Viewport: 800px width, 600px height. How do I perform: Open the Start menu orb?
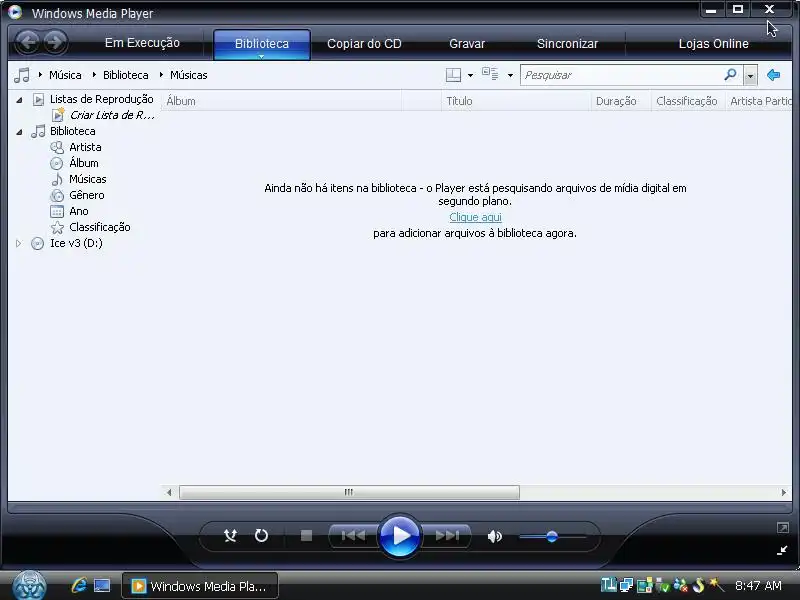30,585
